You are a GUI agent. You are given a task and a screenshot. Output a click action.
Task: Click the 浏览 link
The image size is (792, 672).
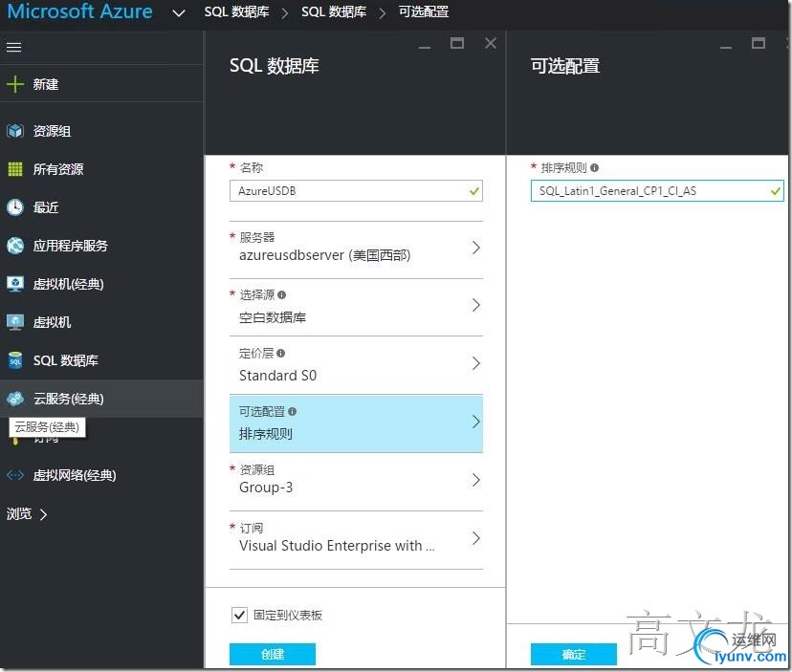coord(19,514)
